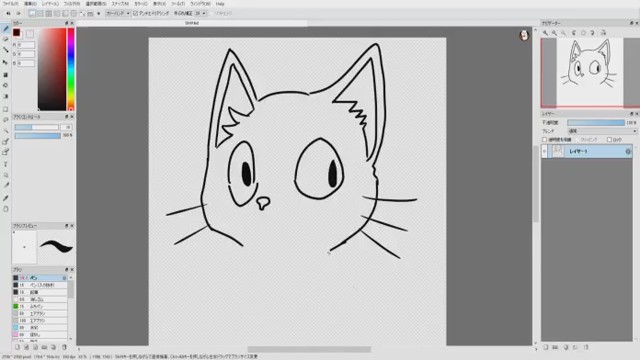Select the ぼかし brush in brush list

[40, 335]
